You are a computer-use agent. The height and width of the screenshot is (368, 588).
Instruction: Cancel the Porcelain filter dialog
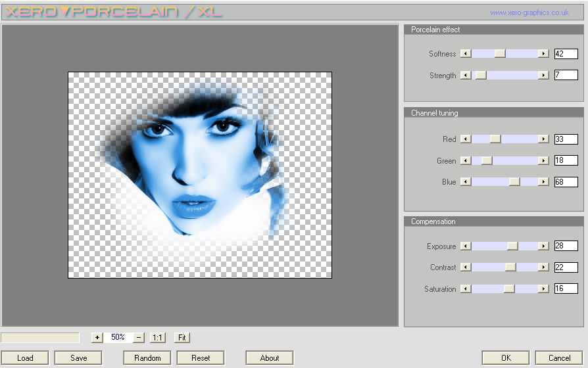coord(559,358)
